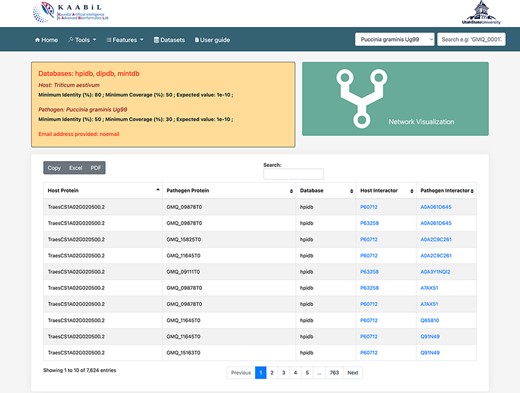The height and width of the screenshot is (393, 520).
Task: Open the Tools dropdown menu
Action: click(82, 40)
